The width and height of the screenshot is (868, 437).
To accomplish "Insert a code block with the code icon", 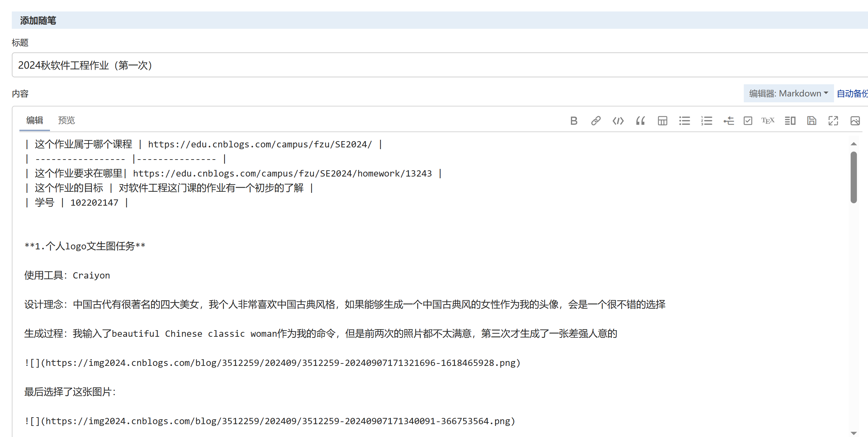I will (x=618, y=121).
